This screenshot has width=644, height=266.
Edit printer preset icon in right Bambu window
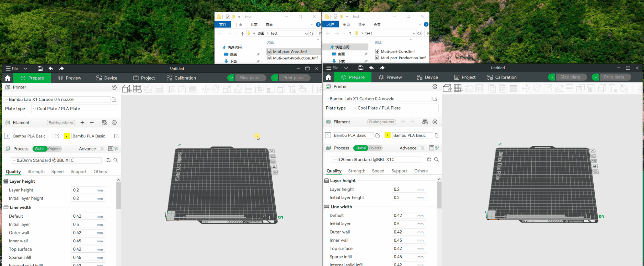tap(435, 99)
